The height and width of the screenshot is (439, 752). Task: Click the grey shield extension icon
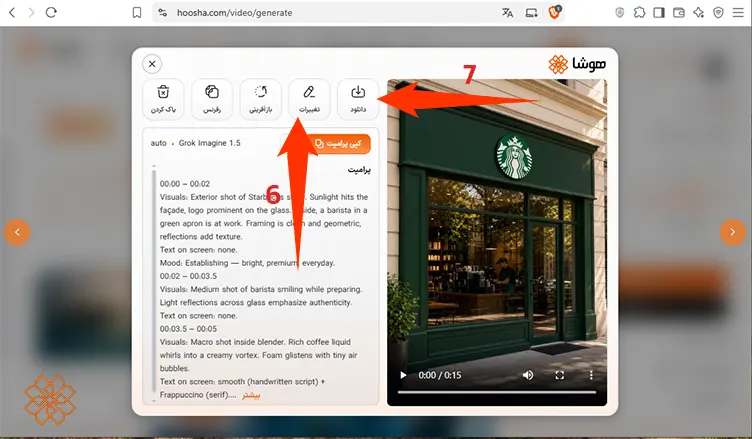coord(620,13)
